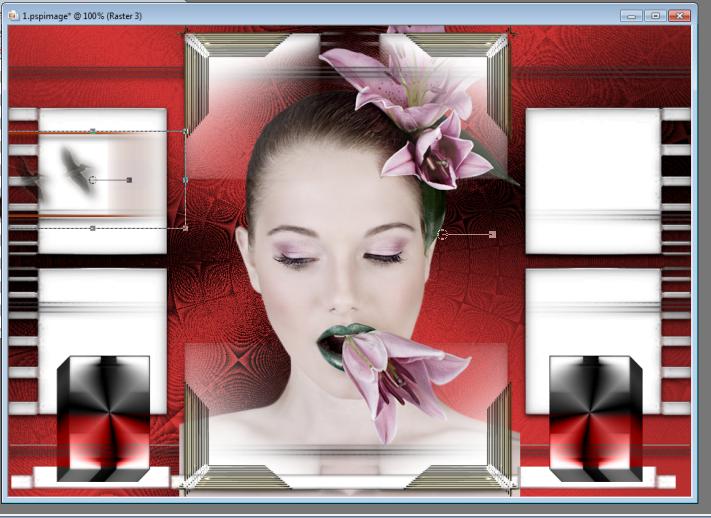Click the square rotation handle right of the woman's ear
711x518 pixels.
(493, 235)
